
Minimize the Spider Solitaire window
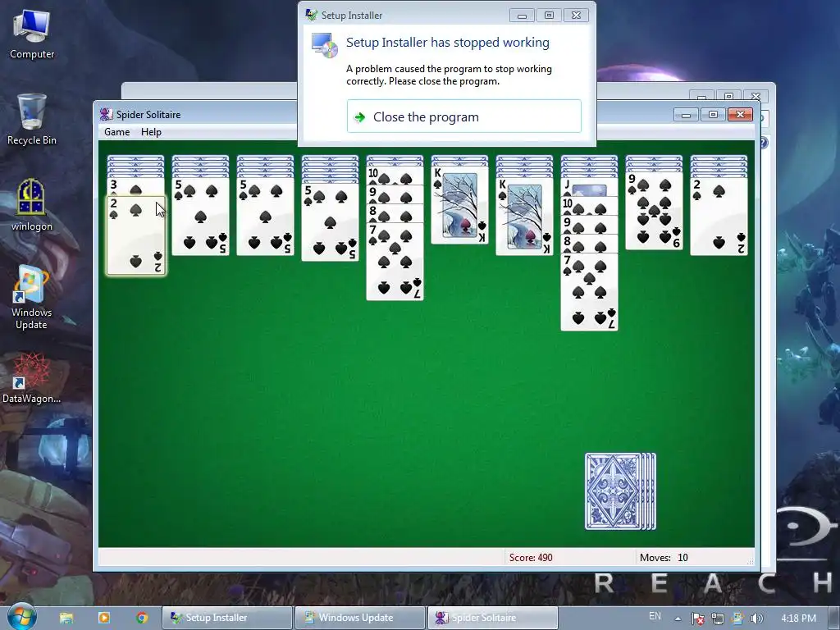(x=686, y=114)
